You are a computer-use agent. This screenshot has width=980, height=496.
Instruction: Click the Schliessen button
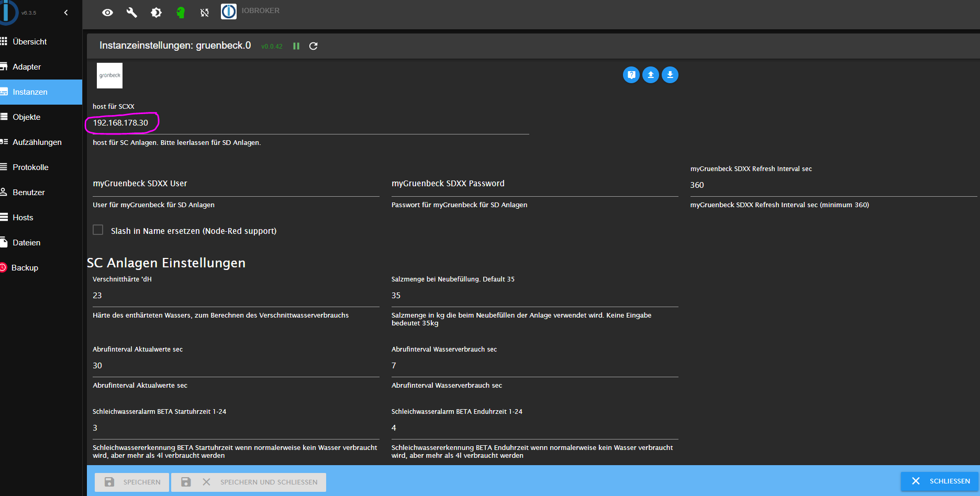[940, 481]
